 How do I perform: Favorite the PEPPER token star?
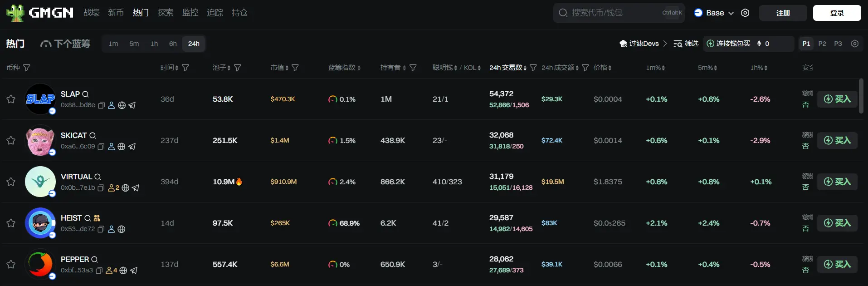(11, 264)
